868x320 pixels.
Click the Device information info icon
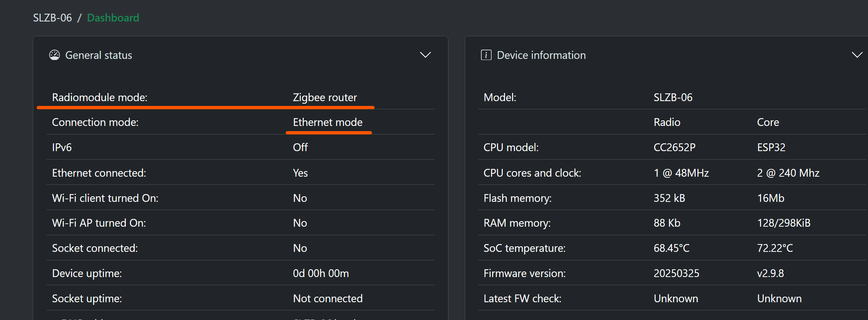tap(486, 55)
